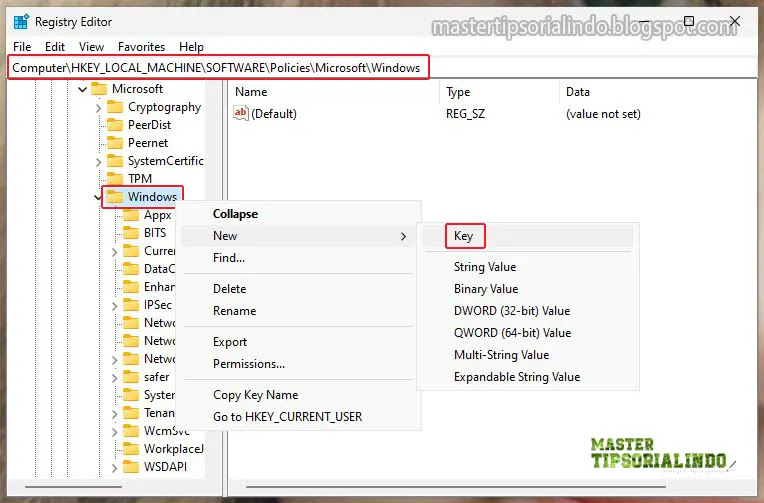Click the IPSec folder icon

[x=131, y=305]
